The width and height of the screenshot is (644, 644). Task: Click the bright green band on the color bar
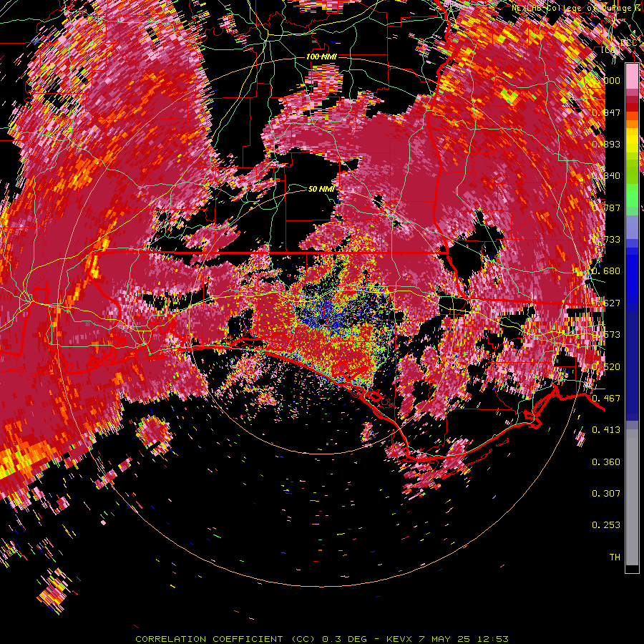click(632, 195)
